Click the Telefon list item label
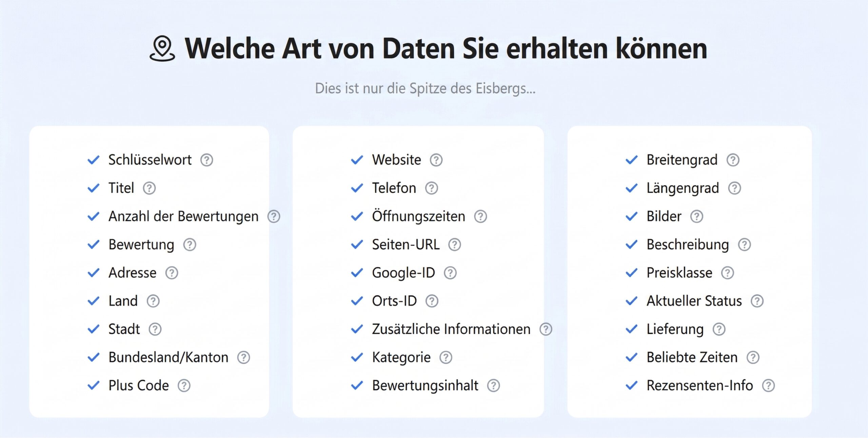 pyautogui.click(x=394, y=188)
